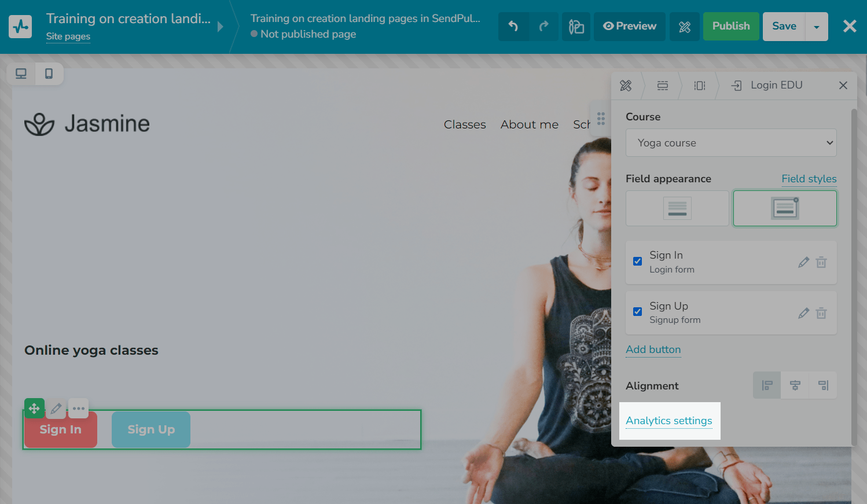867x504 pixels.
Task: Click the Site pages link
Action: click(68, 36)
